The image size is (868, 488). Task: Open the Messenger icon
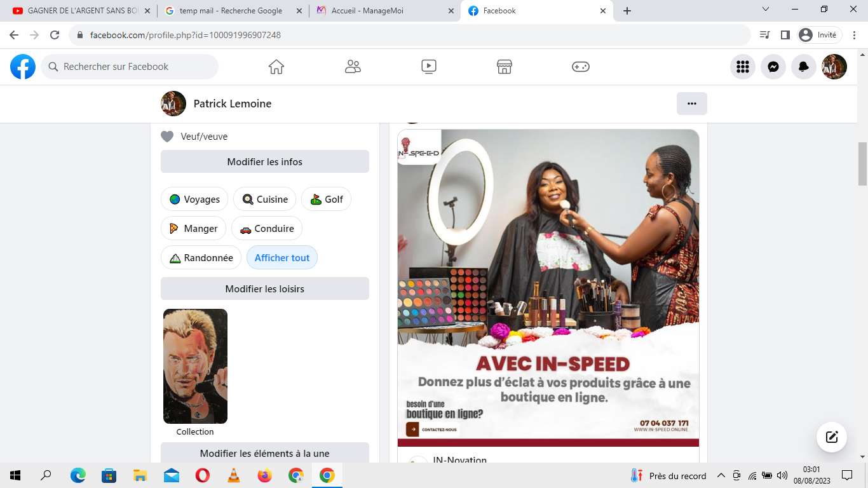point(773,67)
